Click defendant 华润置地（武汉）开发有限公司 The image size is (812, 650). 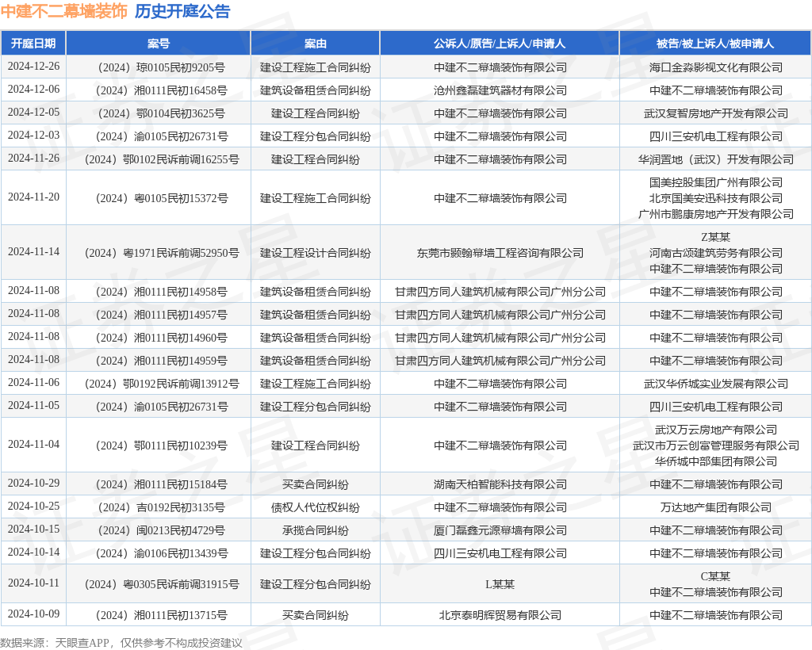716,159
